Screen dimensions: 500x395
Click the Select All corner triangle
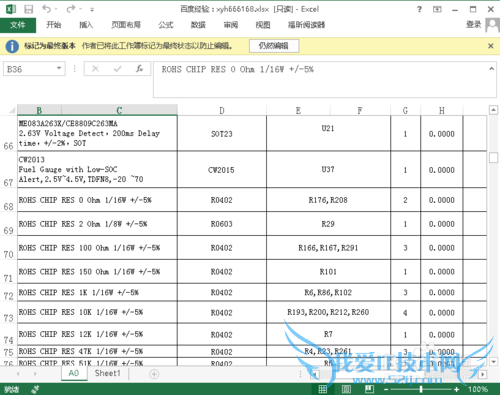pyautogui.click(x=12, y=110)
